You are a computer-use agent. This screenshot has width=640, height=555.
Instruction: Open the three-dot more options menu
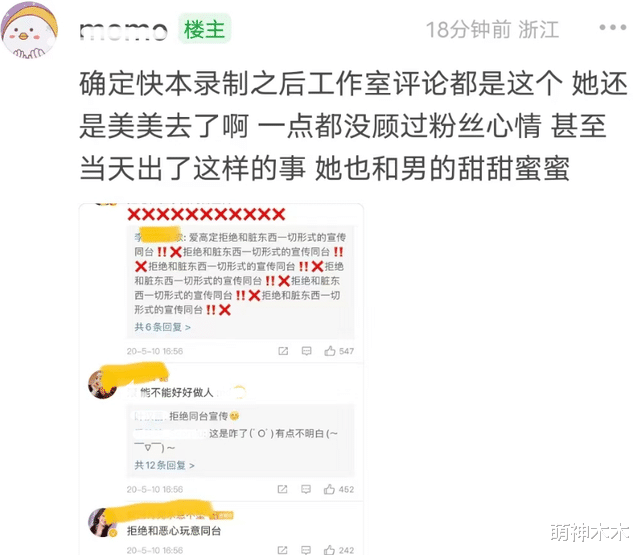(x=612, y=27)
